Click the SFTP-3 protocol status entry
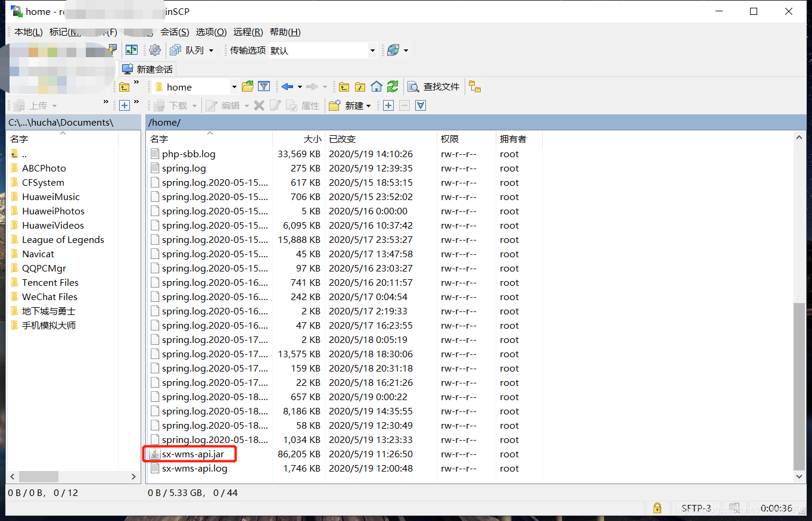This screenshot has width=812, height=521. click(696, 508)
